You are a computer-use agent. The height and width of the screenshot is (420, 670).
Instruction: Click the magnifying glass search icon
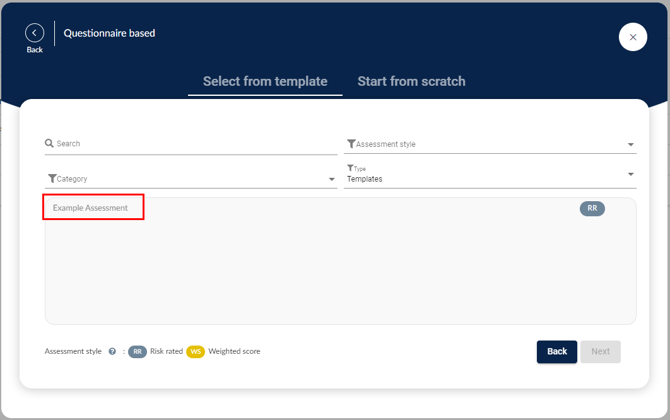(50, 143)
